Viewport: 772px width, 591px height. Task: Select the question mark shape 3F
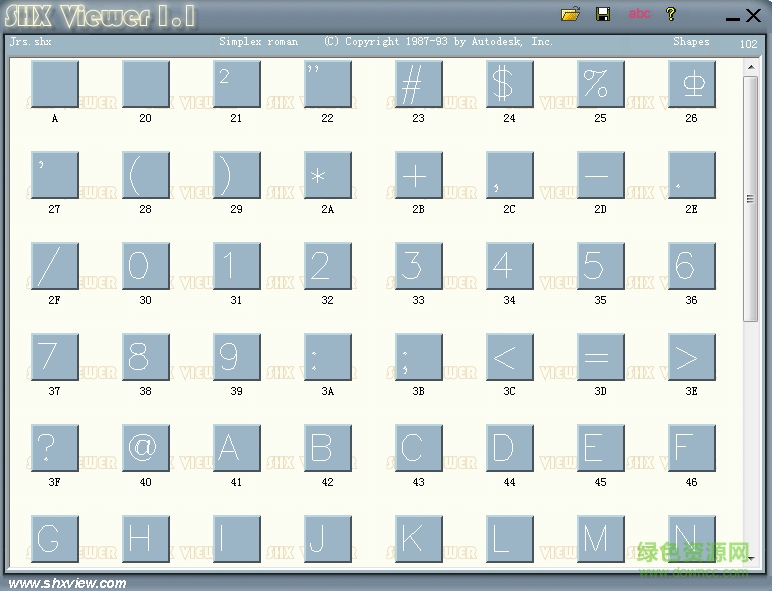(55, 448)
